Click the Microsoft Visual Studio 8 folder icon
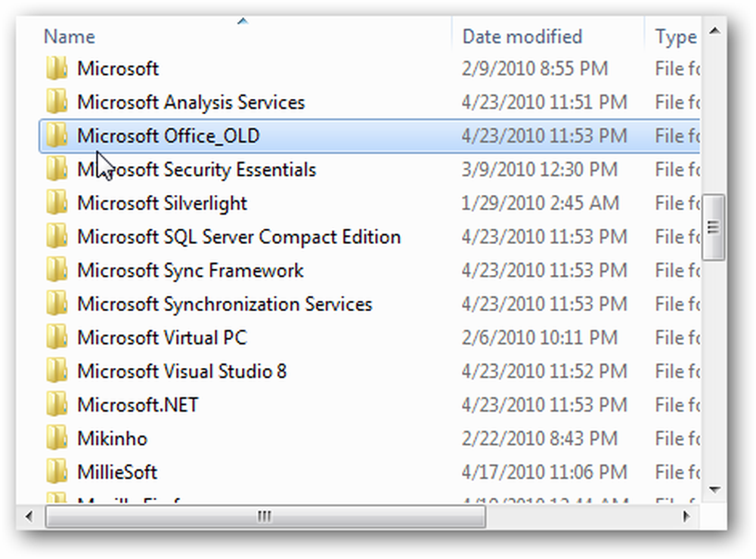Viewport: 756px width, 559px height. [57, 371]
